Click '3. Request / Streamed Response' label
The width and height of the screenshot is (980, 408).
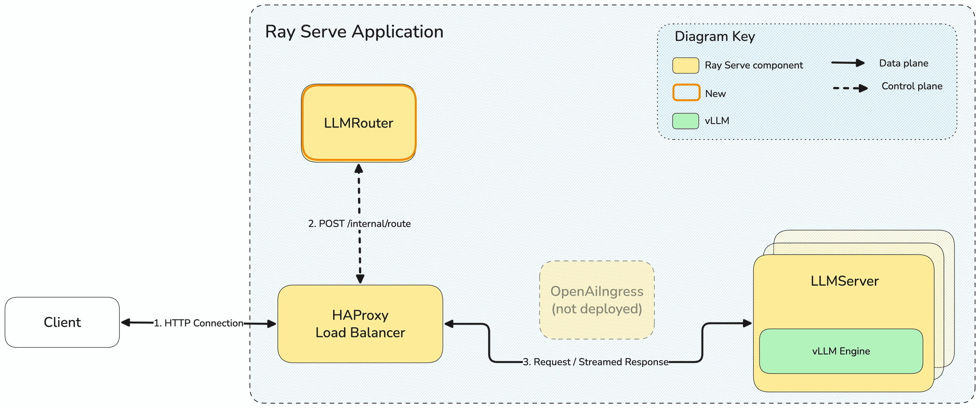click(596, 362)
